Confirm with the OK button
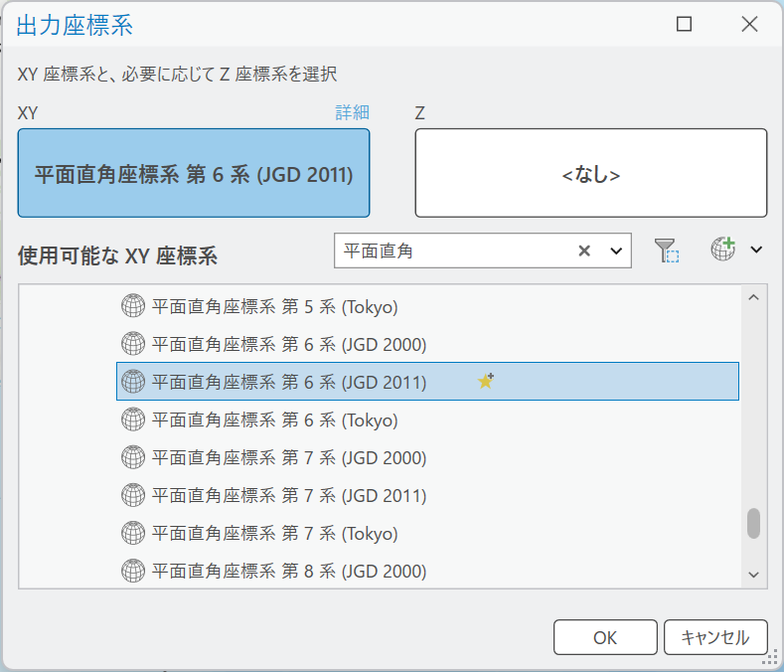The height and width of the screenshot is (672, 784). pyautogui.click(x=604, y=637)
